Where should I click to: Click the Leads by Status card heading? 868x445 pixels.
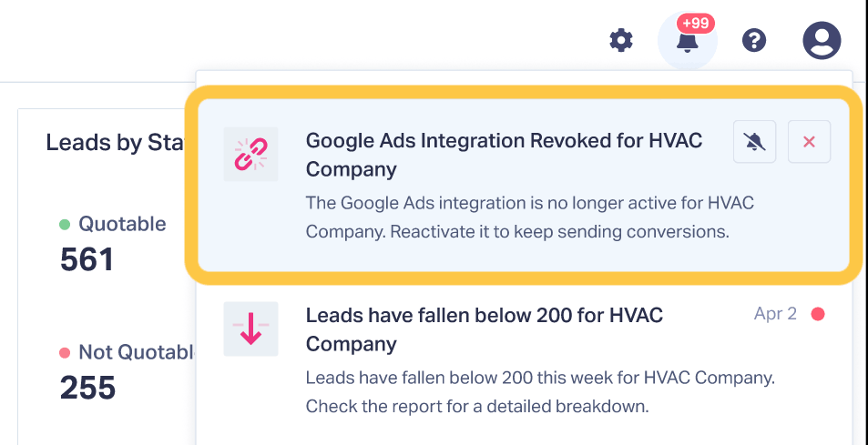point(116,143)
